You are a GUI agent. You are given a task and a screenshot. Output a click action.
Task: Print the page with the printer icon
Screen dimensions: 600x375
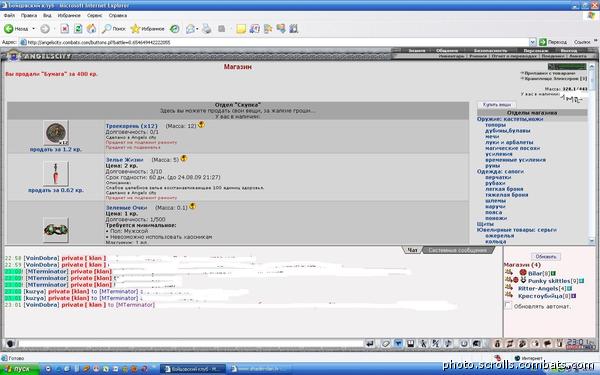coord(207,29)
